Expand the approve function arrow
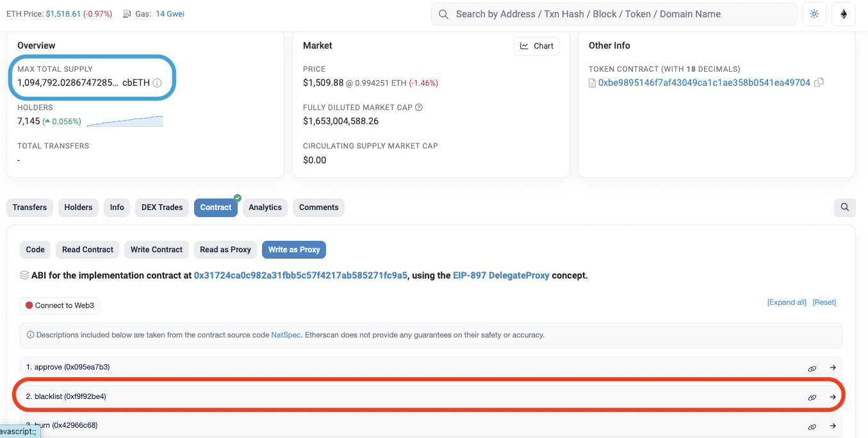Viewport: 868px width, 438px height. tap(833, 368)
